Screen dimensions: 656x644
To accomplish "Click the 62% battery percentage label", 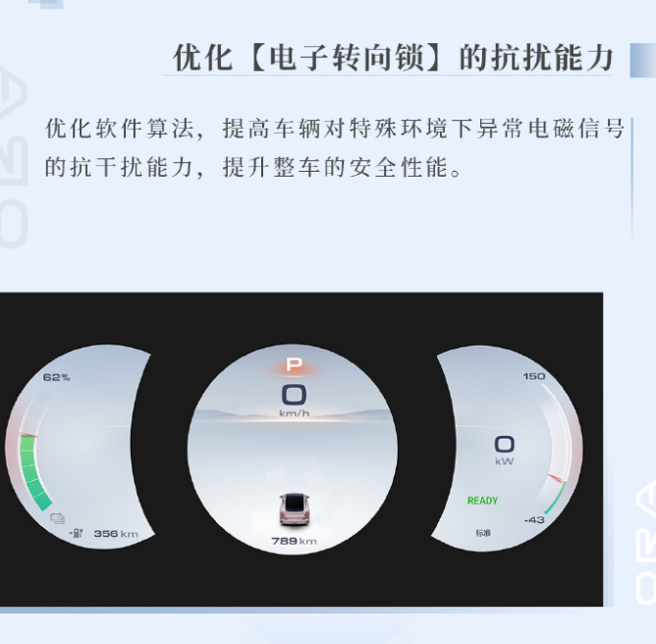I will coord(57,377).
